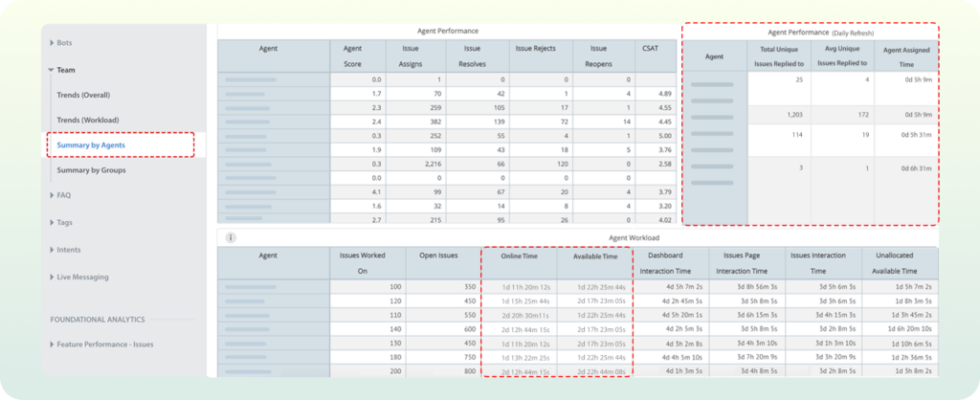This screenshot has width=980, height=400.
Task: Select the 5.00 CSAT value
Action: pyautogui.click(x=655, y=136)
